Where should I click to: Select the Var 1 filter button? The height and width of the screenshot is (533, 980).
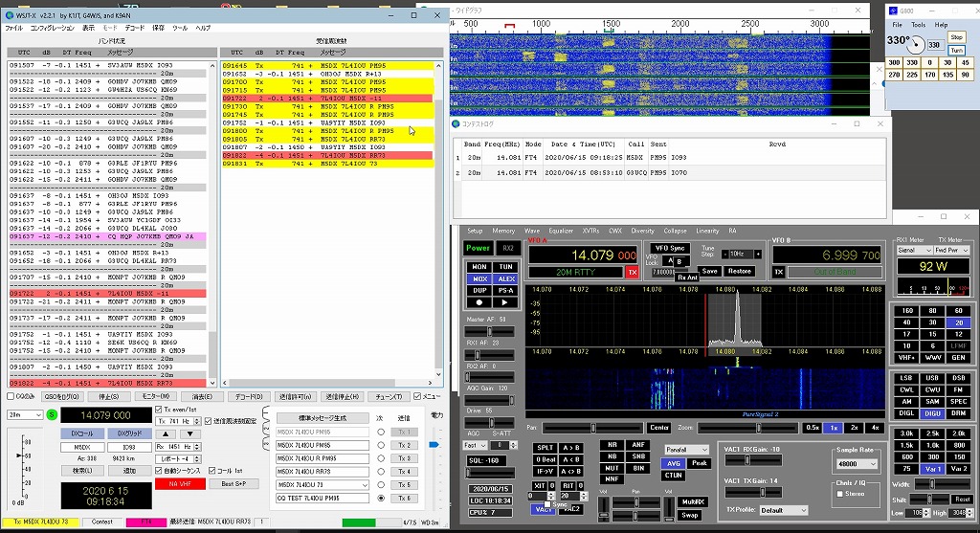(932, 469)
